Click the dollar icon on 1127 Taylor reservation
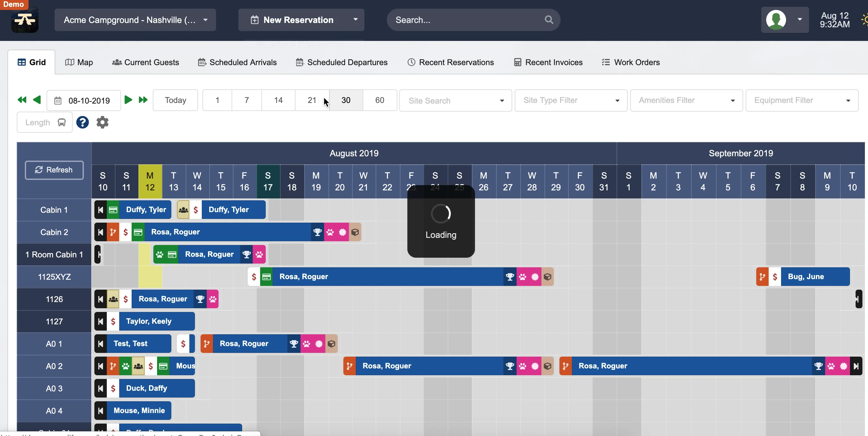The image size is (868, 436). (x=113, y=321)
